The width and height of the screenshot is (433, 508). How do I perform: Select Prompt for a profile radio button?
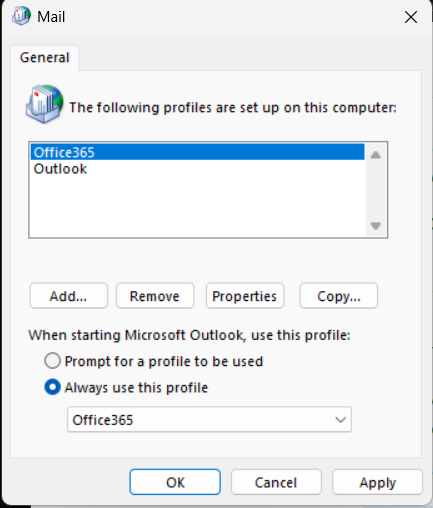tap(52, 361)
